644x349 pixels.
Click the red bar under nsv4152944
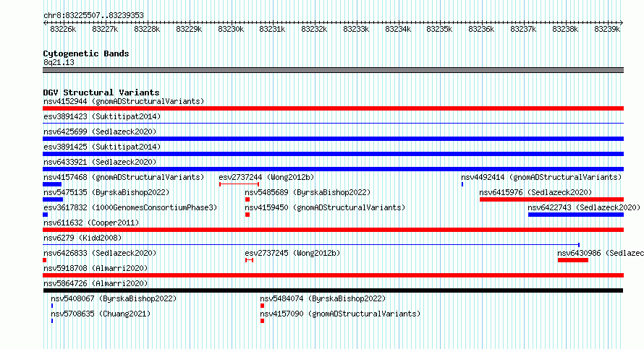333,108
